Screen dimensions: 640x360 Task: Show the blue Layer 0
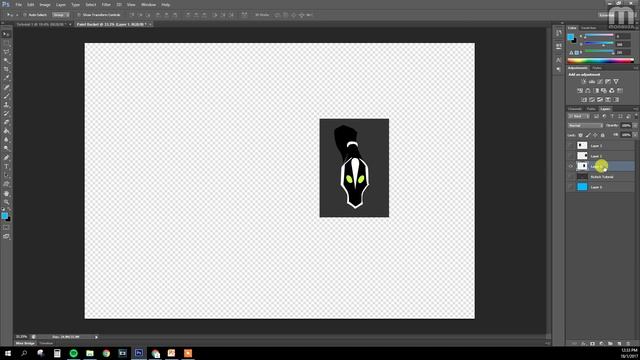(x=571, y=187)
